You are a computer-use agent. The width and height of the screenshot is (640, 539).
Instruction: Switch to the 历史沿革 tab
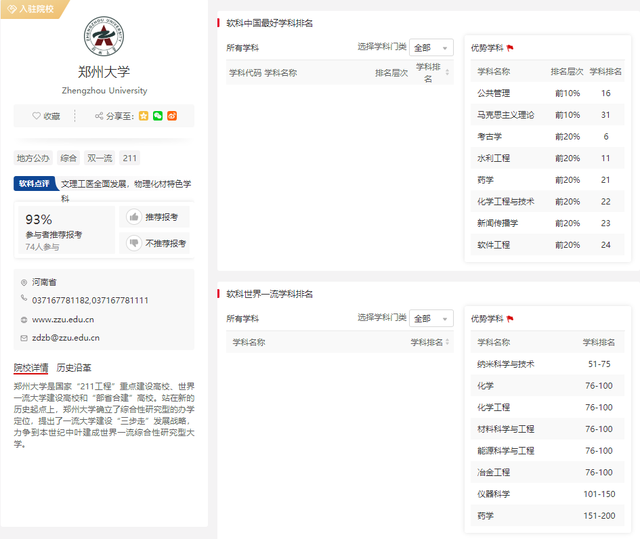pyautogui.click(x=74, y=368)
